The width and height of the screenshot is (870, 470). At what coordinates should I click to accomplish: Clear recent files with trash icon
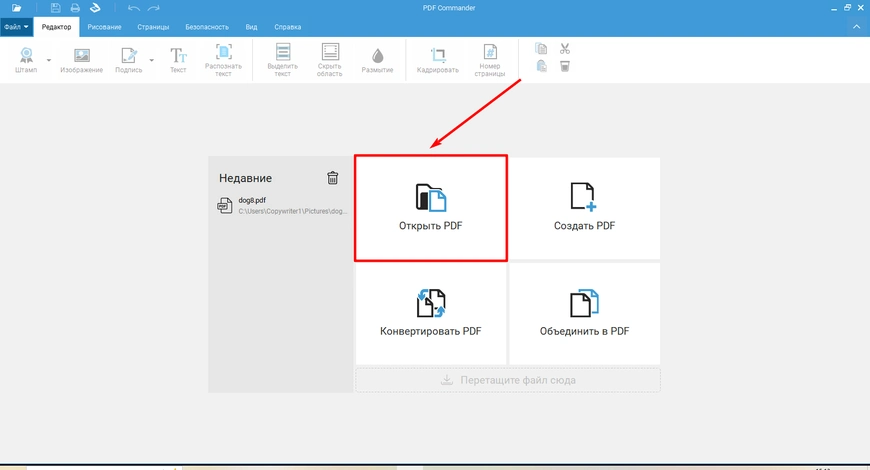pyautogui.click(x=332, y=178)
